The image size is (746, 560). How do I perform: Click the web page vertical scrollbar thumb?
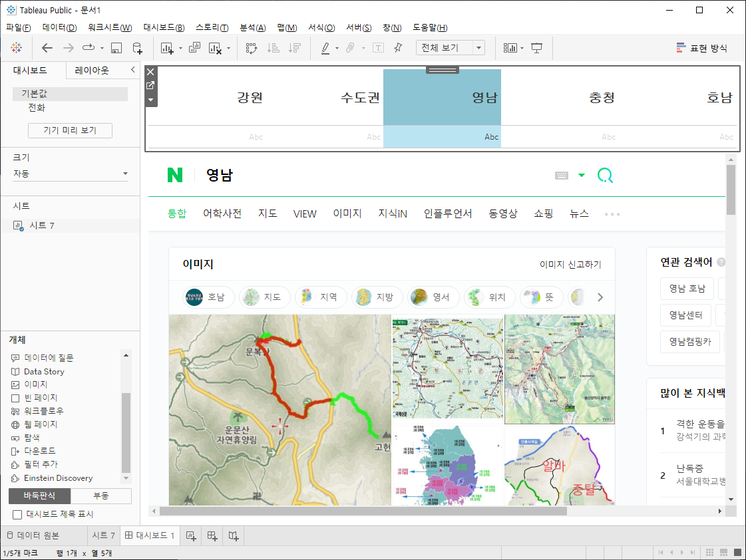point(731,190)
